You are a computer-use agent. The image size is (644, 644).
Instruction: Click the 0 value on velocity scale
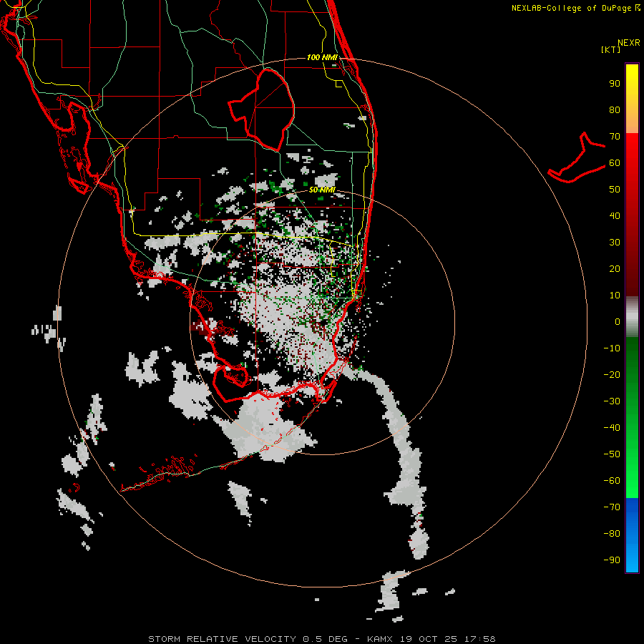tap(618, 321)
